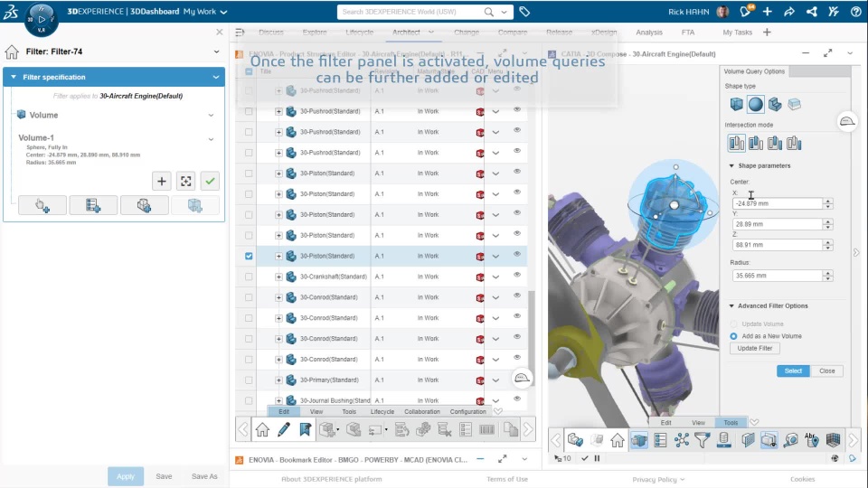
Task: Expand the 30-Primary(Standard) tree node
Action: [x=278, y=380]
